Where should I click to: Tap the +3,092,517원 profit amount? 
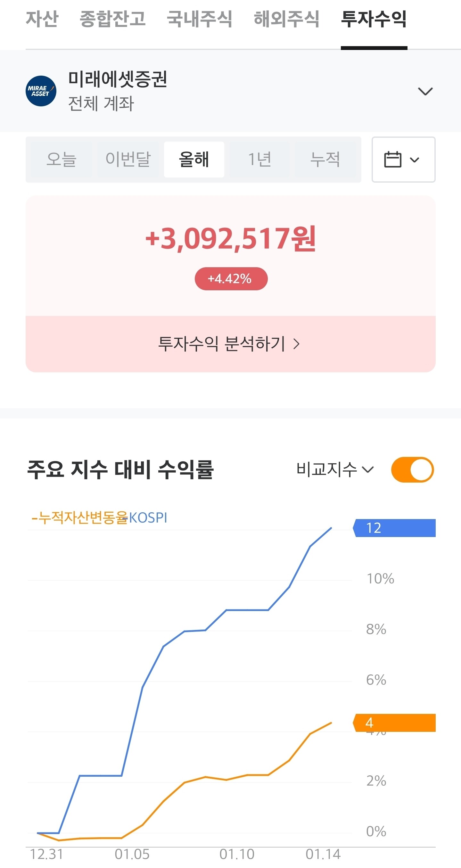(x=231, y=238)
